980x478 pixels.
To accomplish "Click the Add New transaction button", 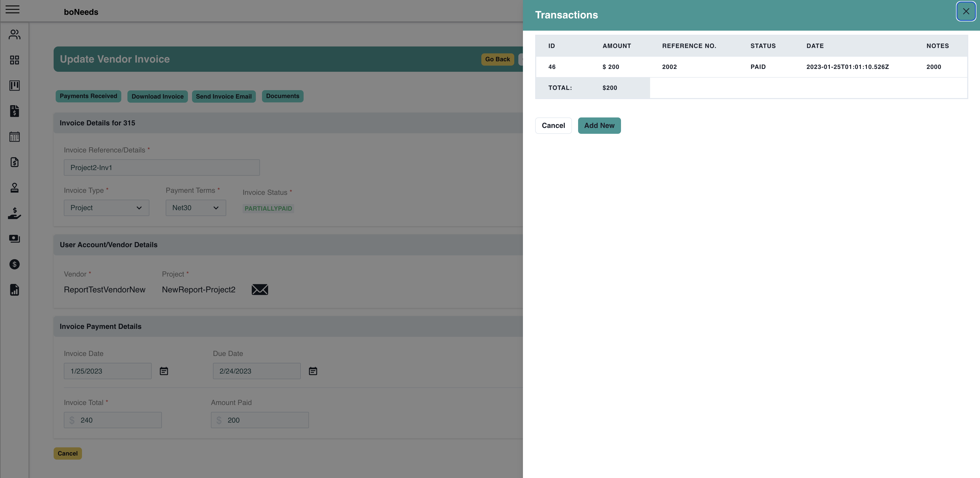I will click(x=599, y=125).
